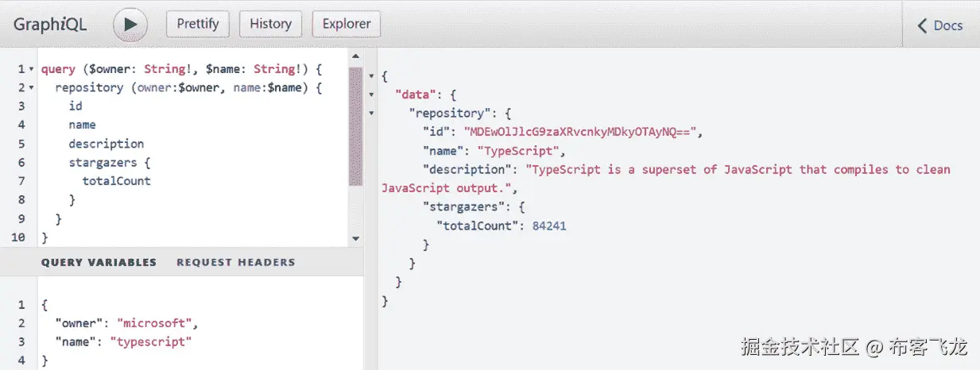Click line number 10 in query editor
The image size is (980, 370).
point(18,237)
